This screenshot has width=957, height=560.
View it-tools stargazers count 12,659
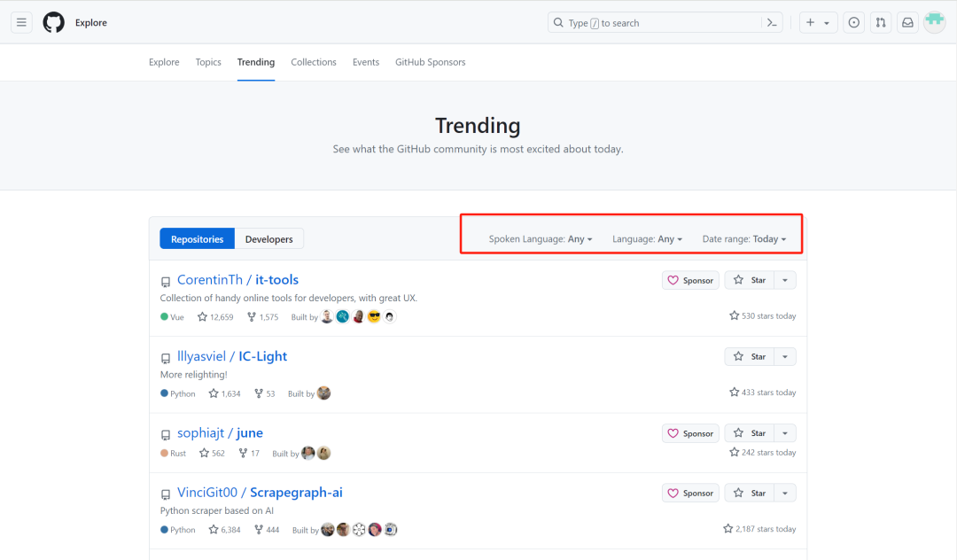point(215,317)
